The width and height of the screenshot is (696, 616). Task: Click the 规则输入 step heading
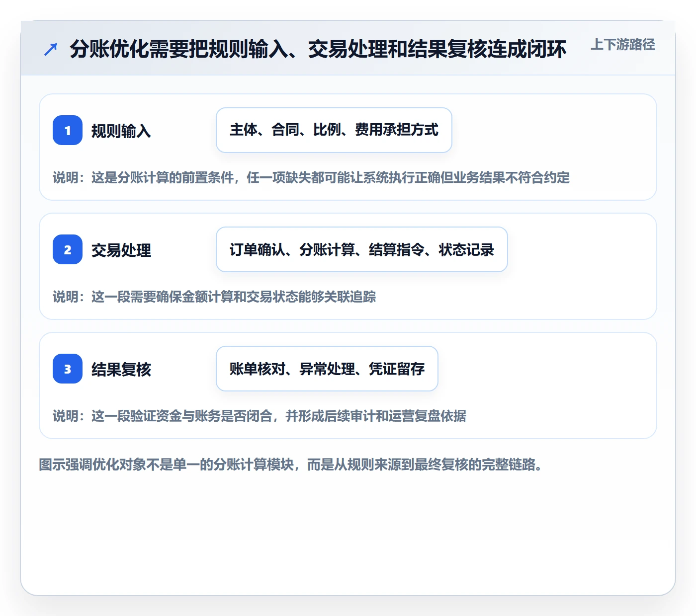pos(121,131)
